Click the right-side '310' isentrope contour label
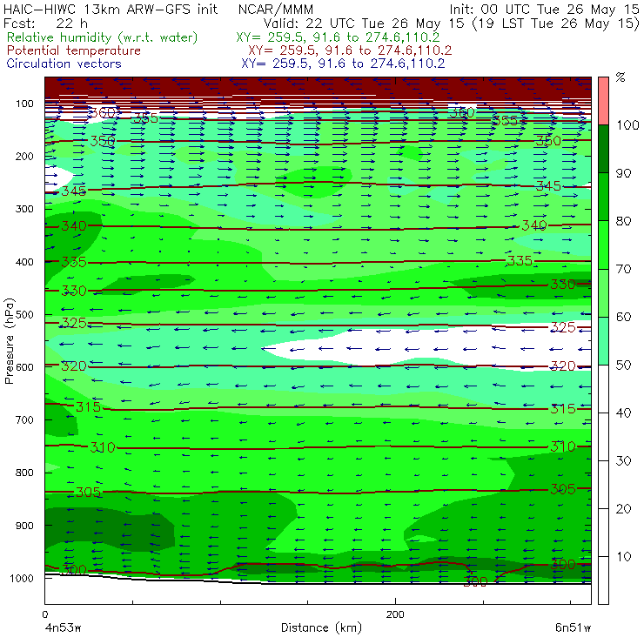 pos(563,446)
